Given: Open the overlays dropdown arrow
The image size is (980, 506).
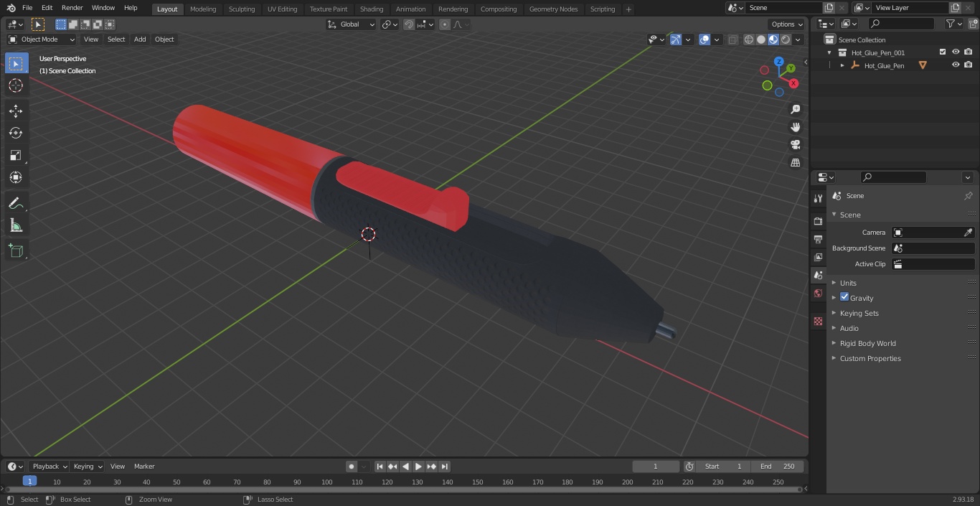Looking at the screenshot, I should point(717,39).
